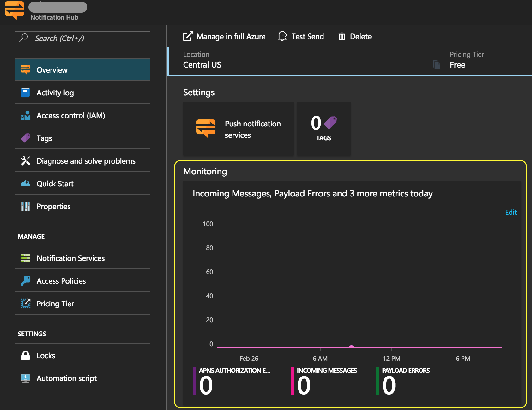The width and height of the screenshot is (532, 410).
Task: Click the Properties bars icon
Action: coord(26,206)
